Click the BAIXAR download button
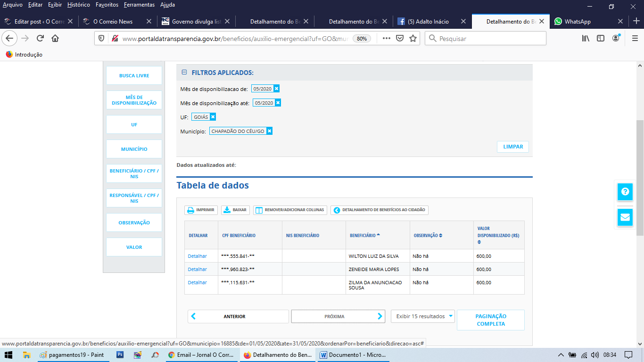 [235, 210]
